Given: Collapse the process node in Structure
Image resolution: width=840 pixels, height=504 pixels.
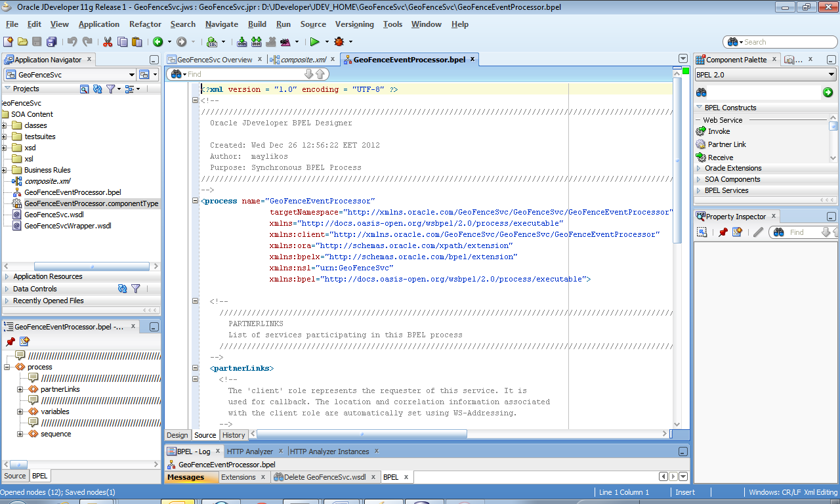Looking at the screenshot, I should (7, 367).
